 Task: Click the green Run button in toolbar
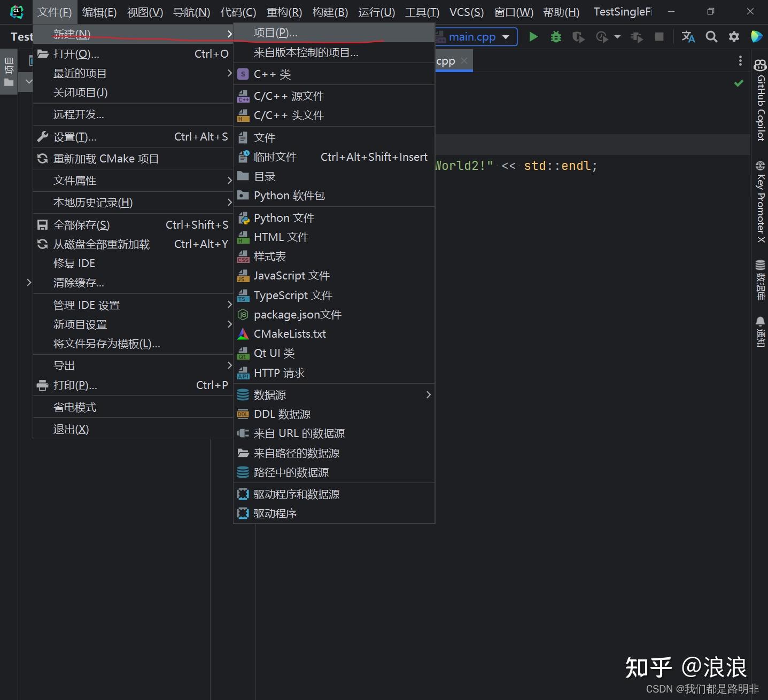click(x=533, y=37)
